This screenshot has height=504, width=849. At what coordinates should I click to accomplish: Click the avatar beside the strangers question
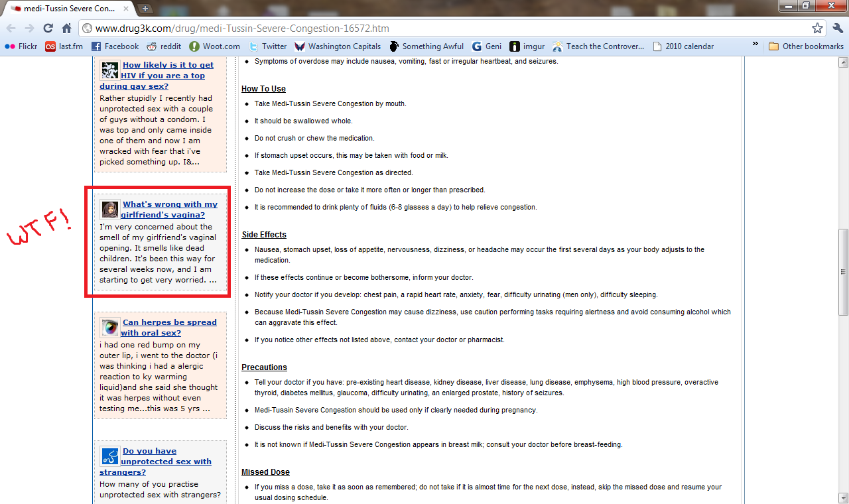109,456
